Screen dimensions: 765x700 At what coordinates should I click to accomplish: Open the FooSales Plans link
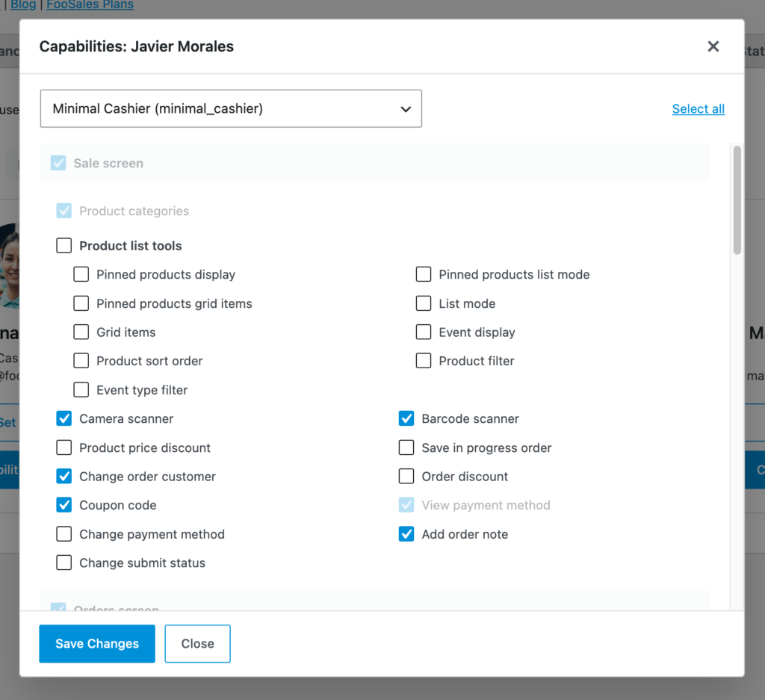(90, 5)
